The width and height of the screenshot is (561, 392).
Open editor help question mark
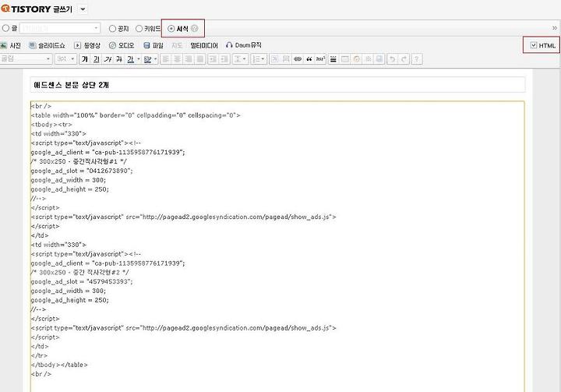tap(416, 59)
